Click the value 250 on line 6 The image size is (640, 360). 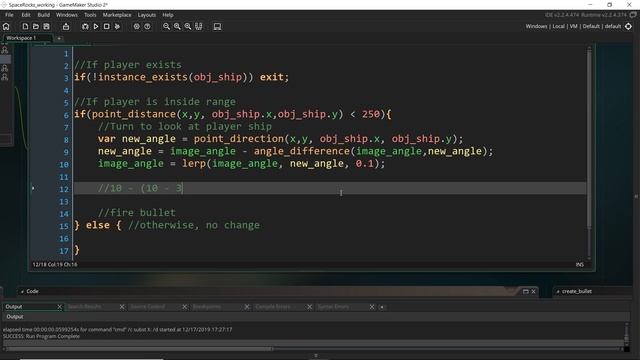[x=371, y=114]
